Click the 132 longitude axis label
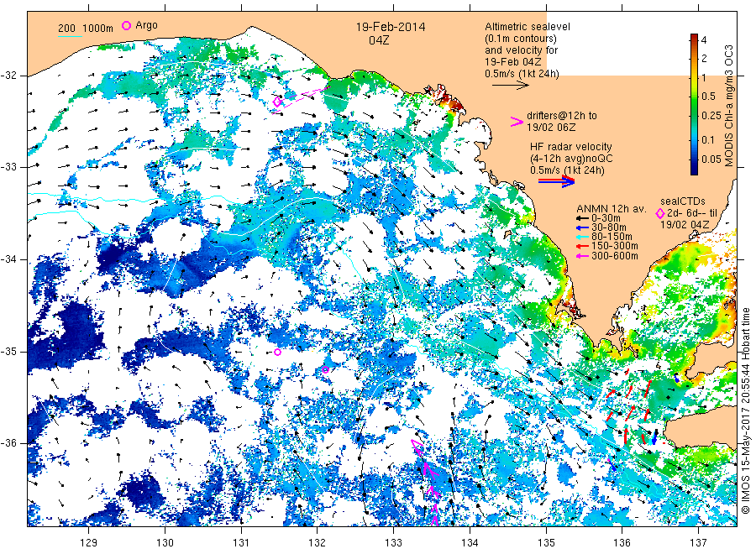The height and width of the screenshot is (554, 756). (318, 543)
